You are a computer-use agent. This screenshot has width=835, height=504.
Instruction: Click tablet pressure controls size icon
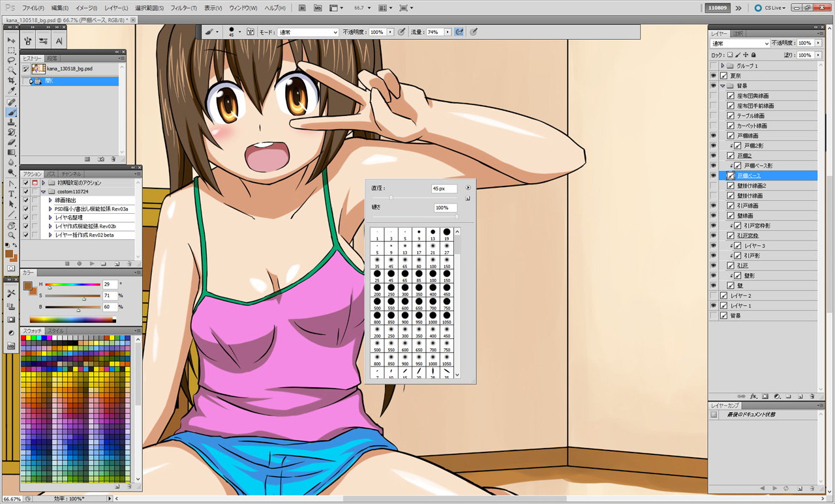(474, 32)
